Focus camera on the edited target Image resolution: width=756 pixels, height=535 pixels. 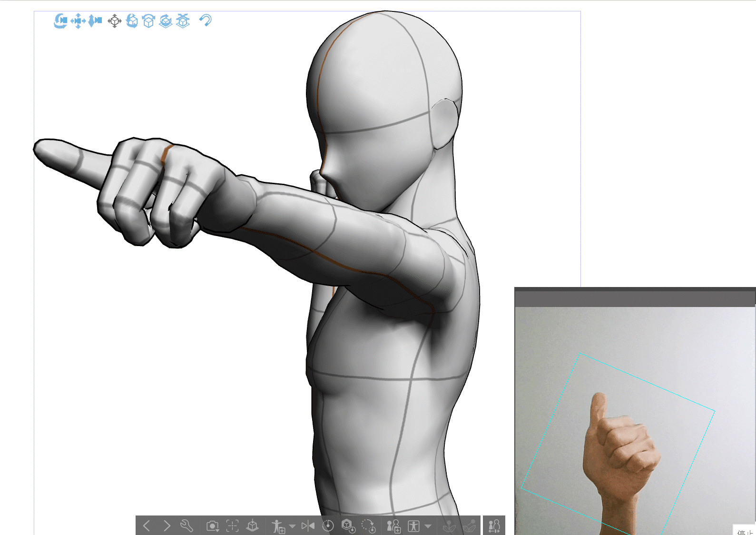click(232, 525)
